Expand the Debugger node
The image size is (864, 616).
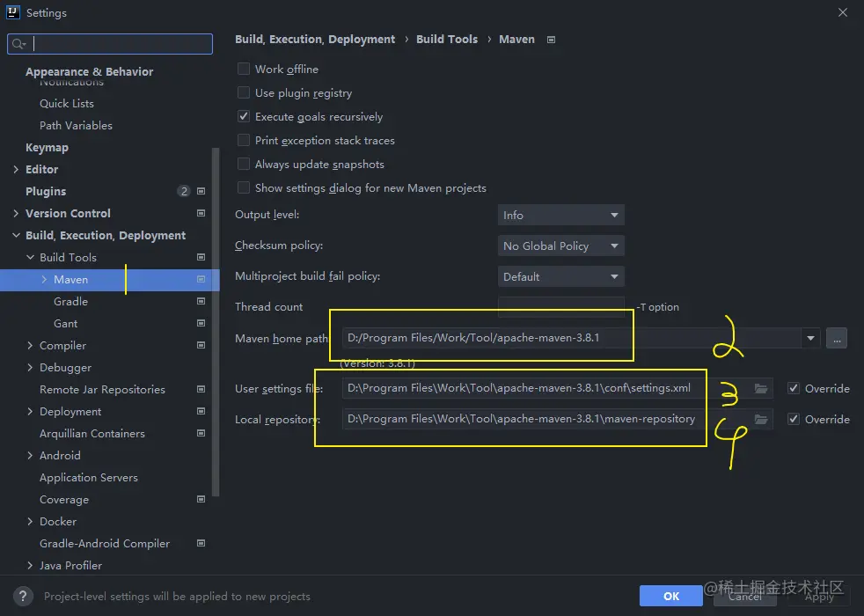(30, 368)
